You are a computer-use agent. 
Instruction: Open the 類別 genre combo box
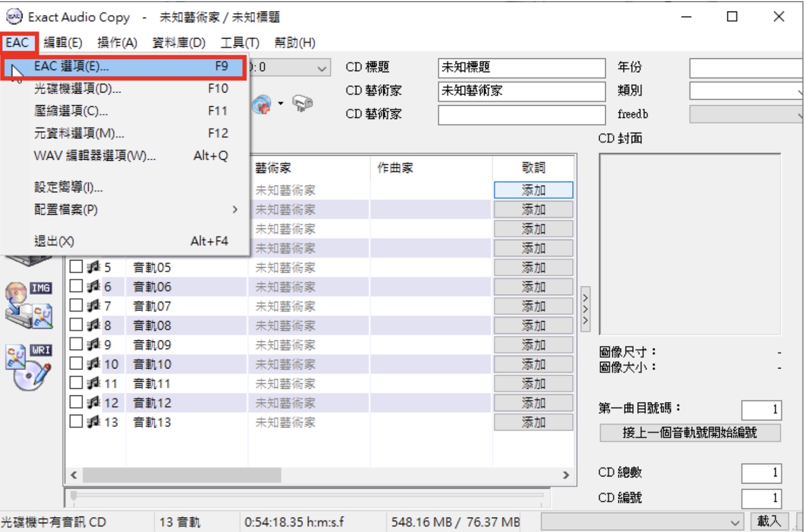[x=746, y=91]
